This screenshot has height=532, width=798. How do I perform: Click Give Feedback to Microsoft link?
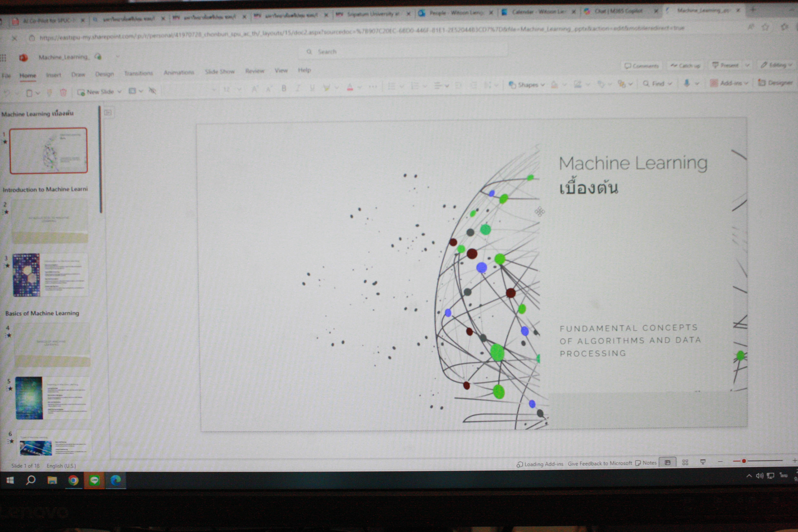click(600, 463)
